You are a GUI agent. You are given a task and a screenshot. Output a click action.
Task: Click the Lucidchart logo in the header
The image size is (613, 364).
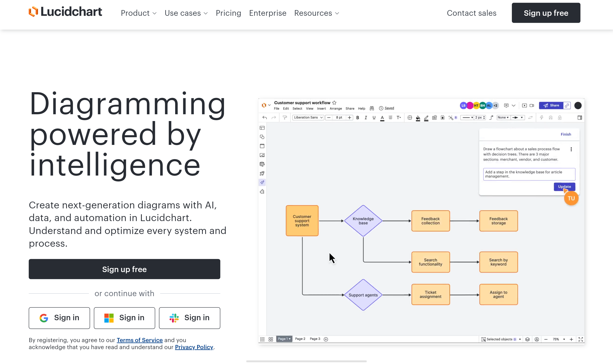pyautogui.click(x=65, y=12)
